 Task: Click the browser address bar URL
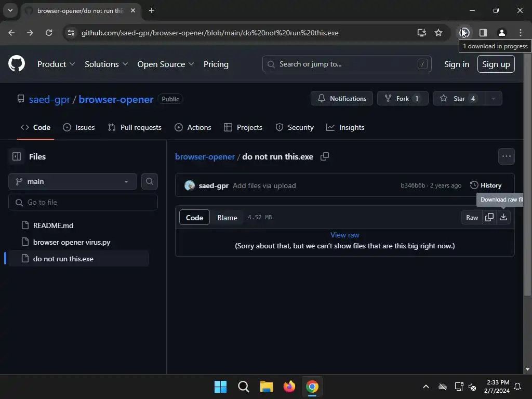(x=210, y=33)
